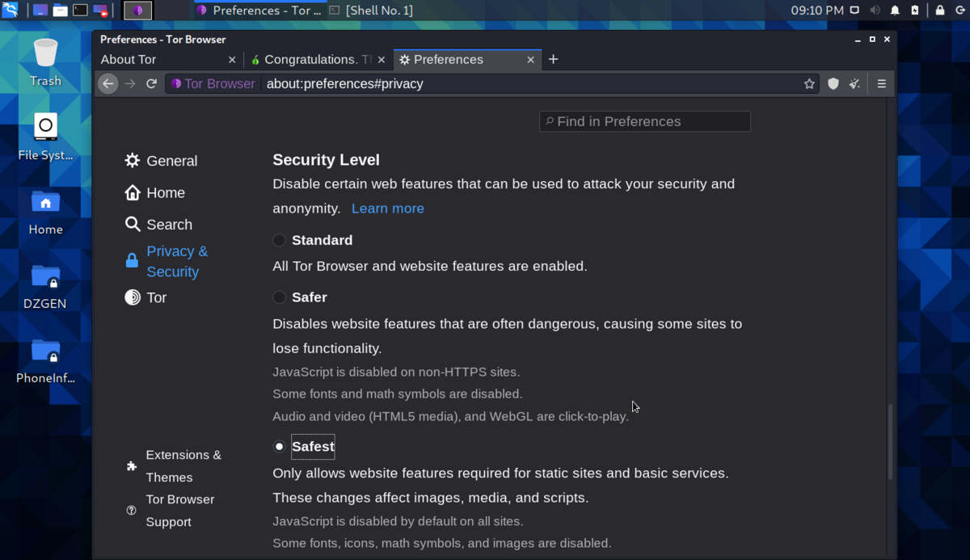
Task: Click the volume speaker tray icon
Action: click(x=875, y=11)
